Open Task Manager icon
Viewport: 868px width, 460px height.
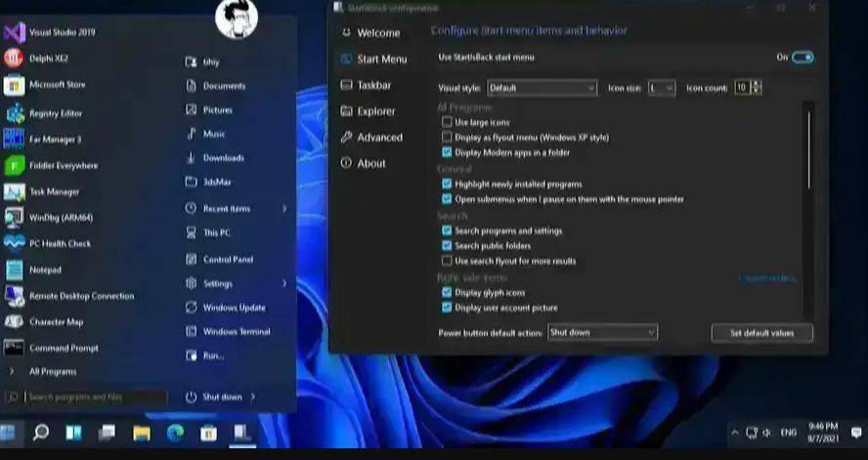point(15,191)
